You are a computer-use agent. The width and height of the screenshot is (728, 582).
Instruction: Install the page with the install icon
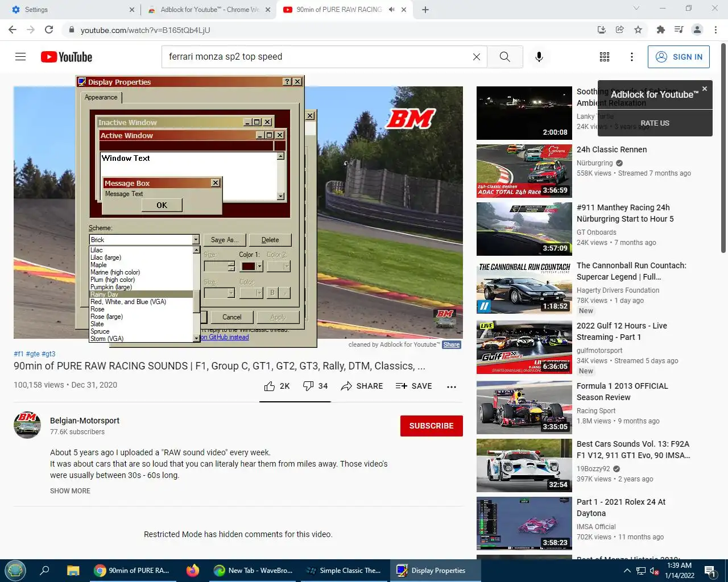[601, 30]
